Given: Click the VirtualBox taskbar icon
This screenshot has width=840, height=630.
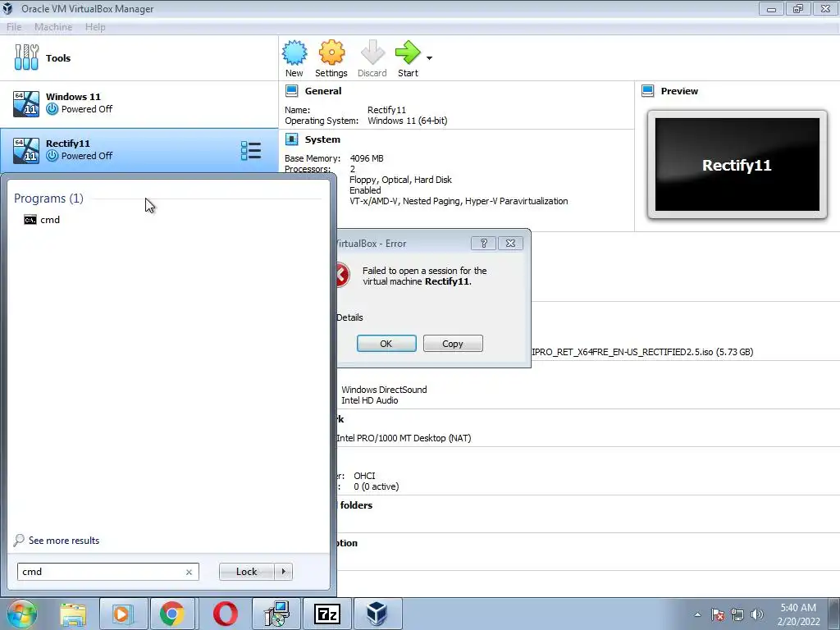Looking at the screenshot, I should (x=377, y=614).
